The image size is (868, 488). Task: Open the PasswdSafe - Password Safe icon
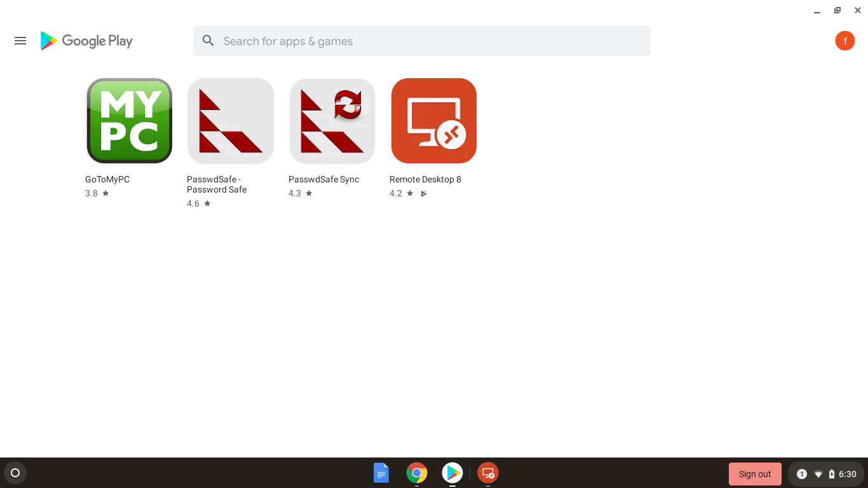pos(231,121)
